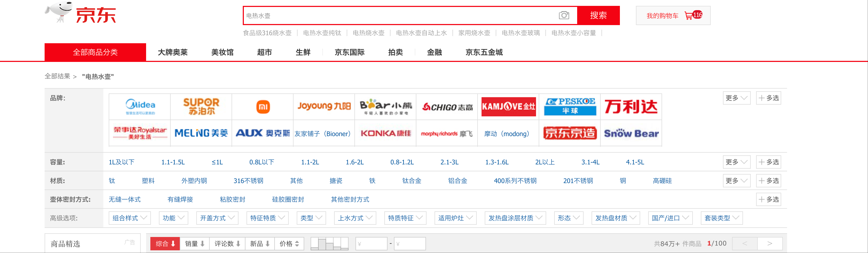Select the AUX 奥克斯 brand logo
This screenshot has width=868, height=253.
coord(263,133)
